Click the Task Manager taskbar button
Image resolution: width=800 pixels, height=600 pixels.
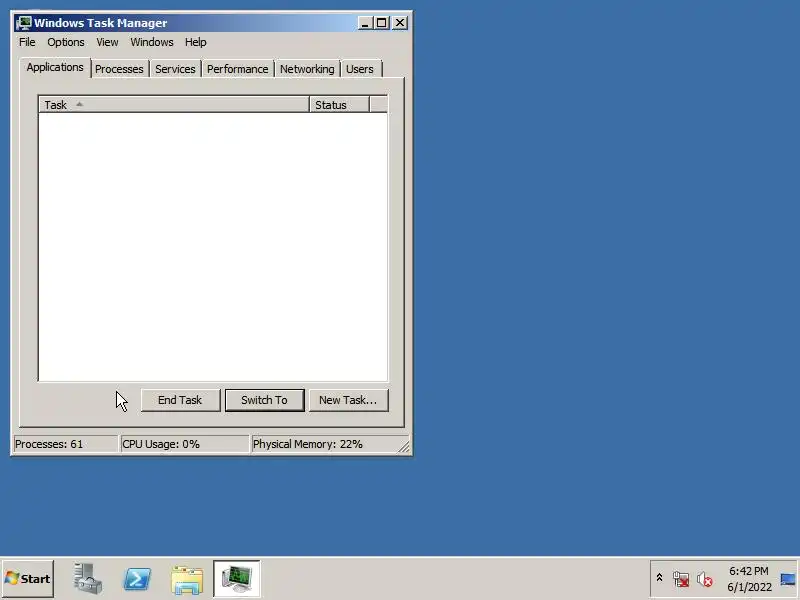coord(237,579)
